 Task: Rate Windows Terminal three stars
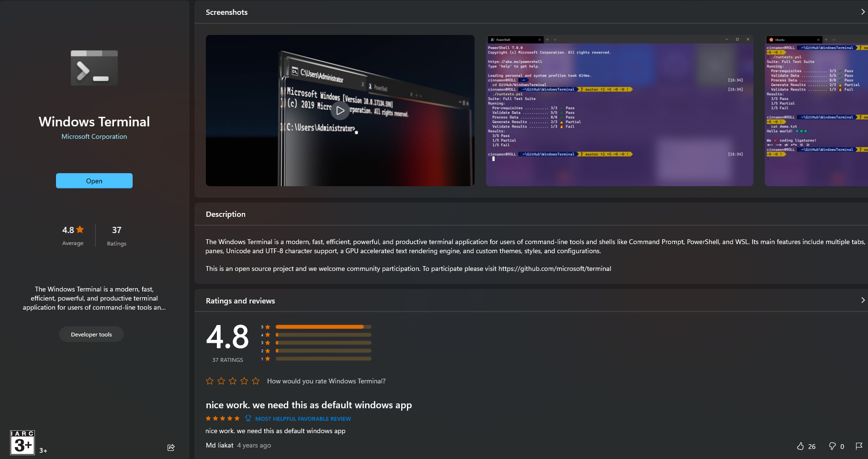click(233, 381)
